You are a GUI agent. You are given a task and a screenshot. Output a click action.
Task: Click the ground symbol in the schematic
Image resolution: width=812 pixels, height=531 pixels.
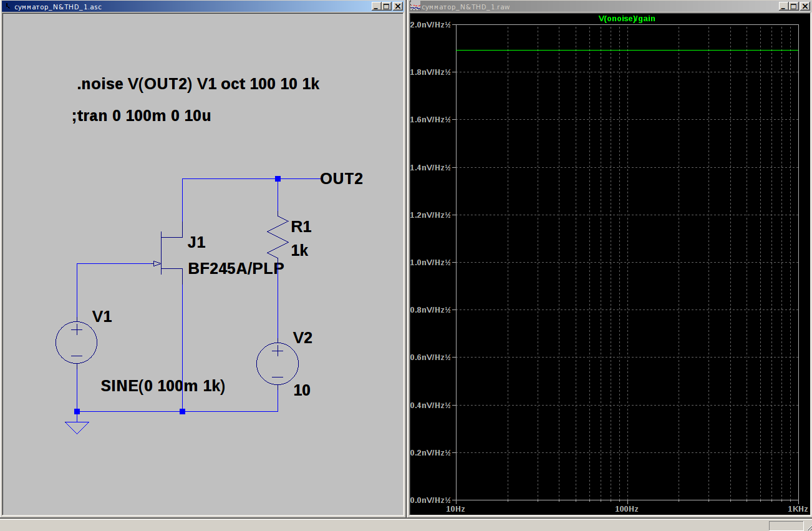click(x=77, y=427)
